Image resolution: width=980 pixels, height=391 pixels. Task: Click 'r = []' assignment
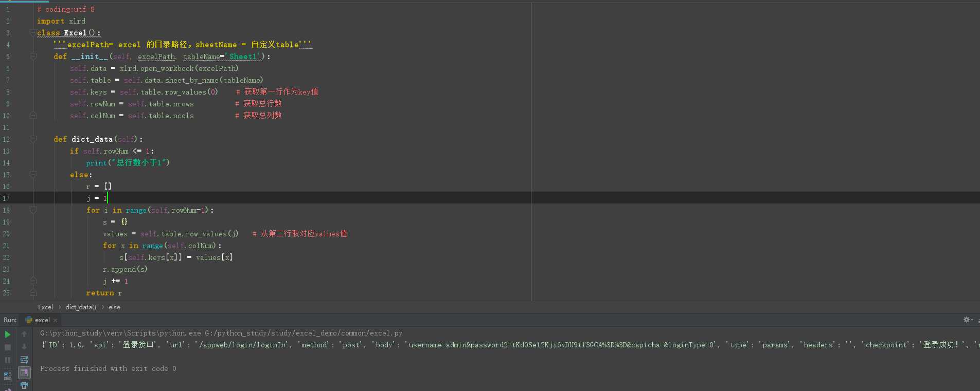pyautogui.click(x=99, y=187)
